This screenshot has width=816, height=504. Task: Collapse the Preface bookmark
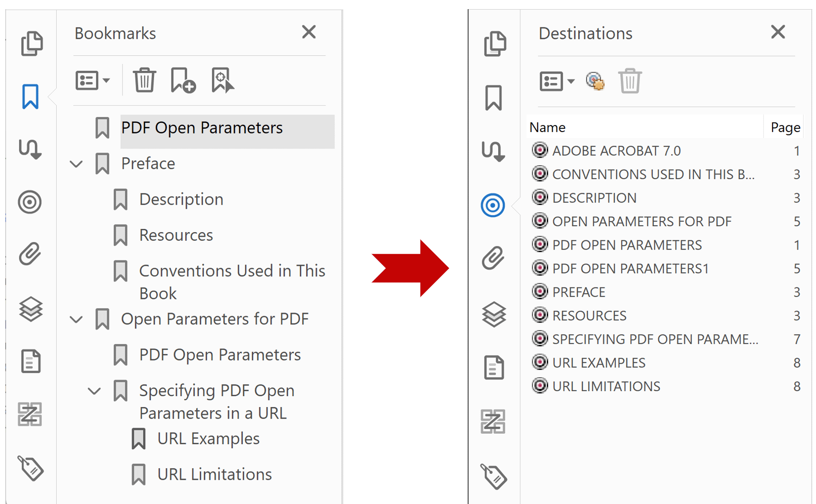pyautogui.click(x=76, y=164)
